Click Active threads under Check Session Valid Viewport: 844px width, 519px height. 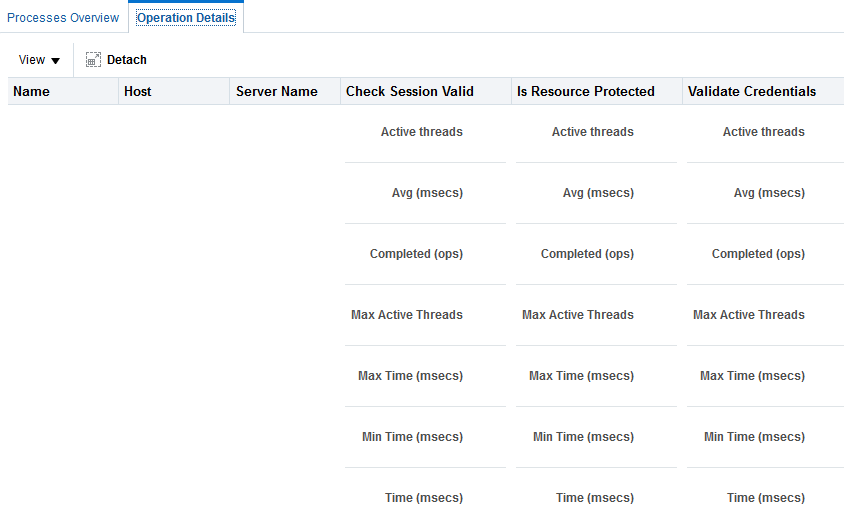(421, 132)
